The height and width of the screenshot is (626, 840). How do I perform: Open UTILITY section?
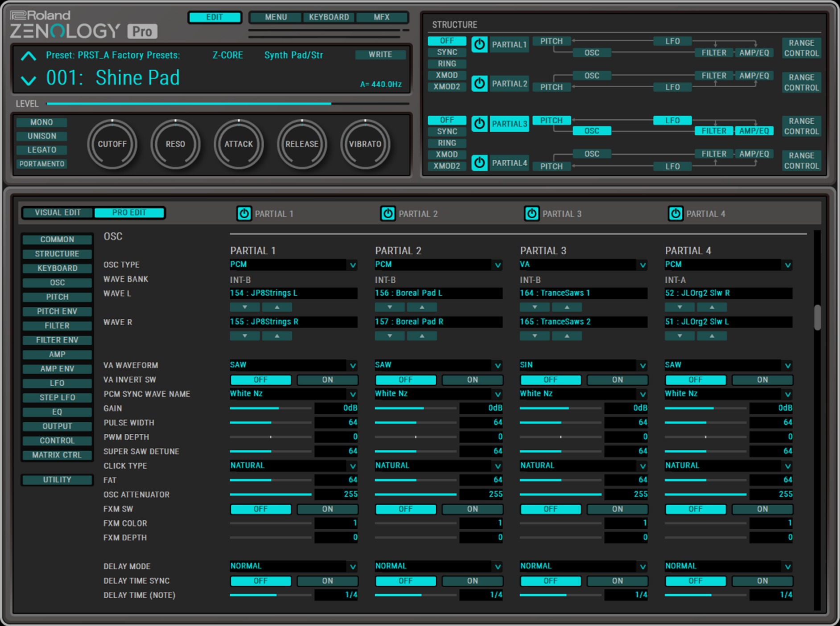pos(57,480)
